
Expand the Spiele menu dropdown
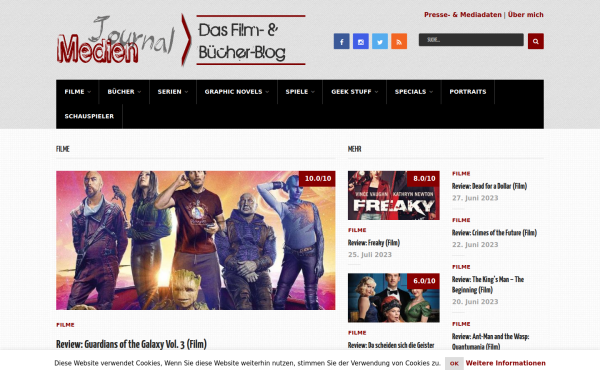pyautogui.click(x=300, y=92)
